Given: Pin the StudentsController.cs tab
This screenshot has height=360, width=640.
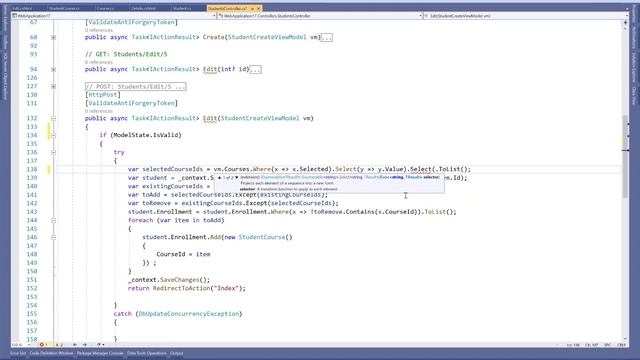Looking at the screenshot, I should 252,8.
